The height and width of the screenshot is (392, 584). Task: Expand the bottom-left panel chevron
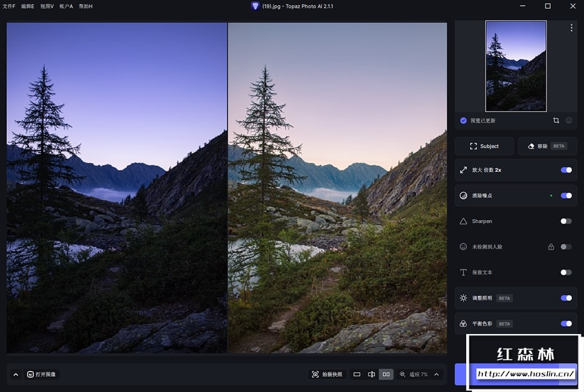(16, 374)
